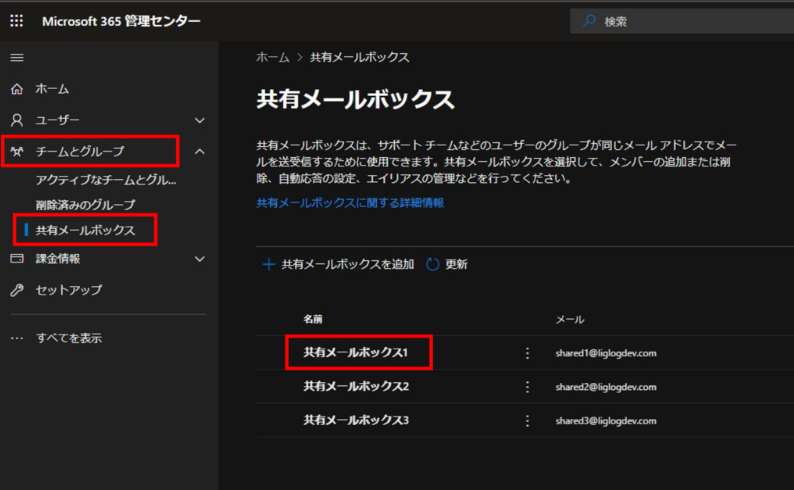This screenshot has width=794, height=490.
Task: Click shared1@liglogdev.com email cell
Action: coord(606,353)
